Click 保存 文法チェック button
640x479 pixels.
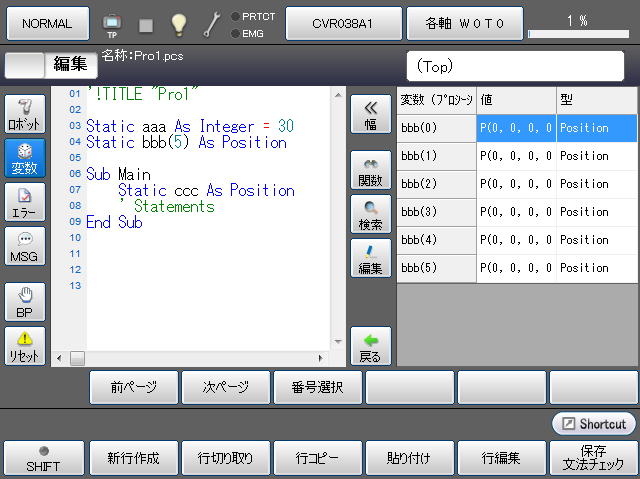tap(593, 459)
